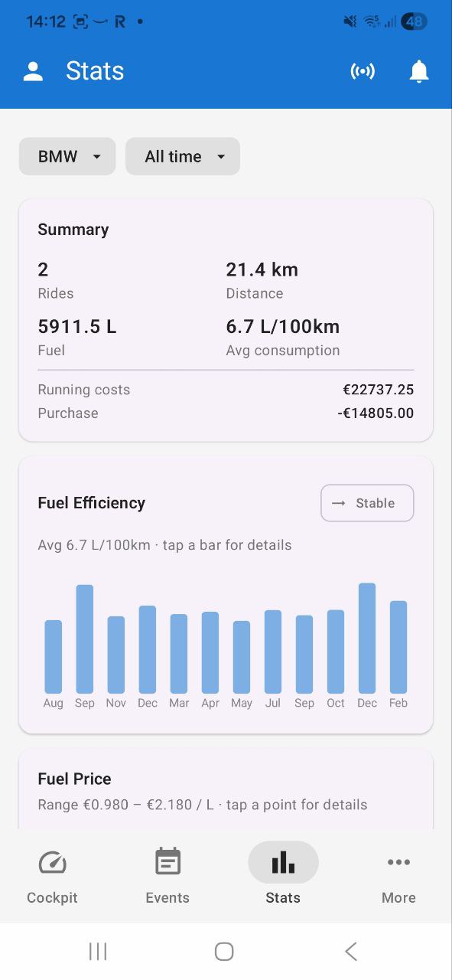Switch to the Cockpit tab
The height and width of the screenshot is (980, 452).
pos(52,875)
